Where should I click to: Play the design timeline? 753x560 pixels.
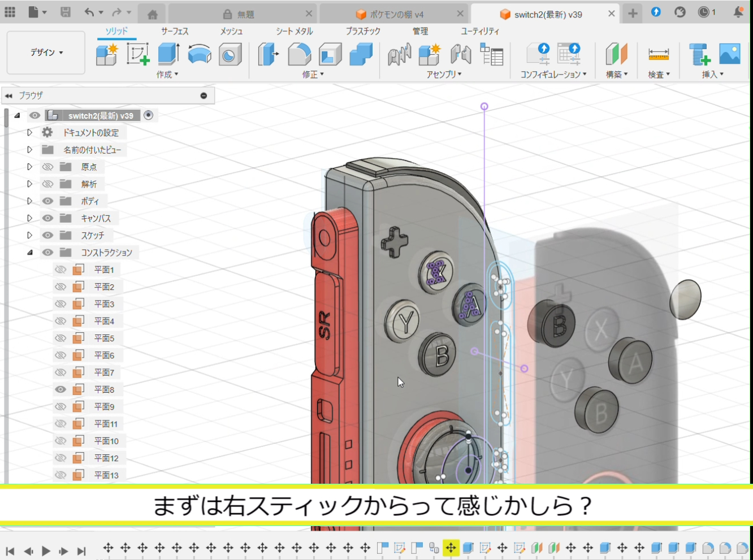click(x=46, y=551)
